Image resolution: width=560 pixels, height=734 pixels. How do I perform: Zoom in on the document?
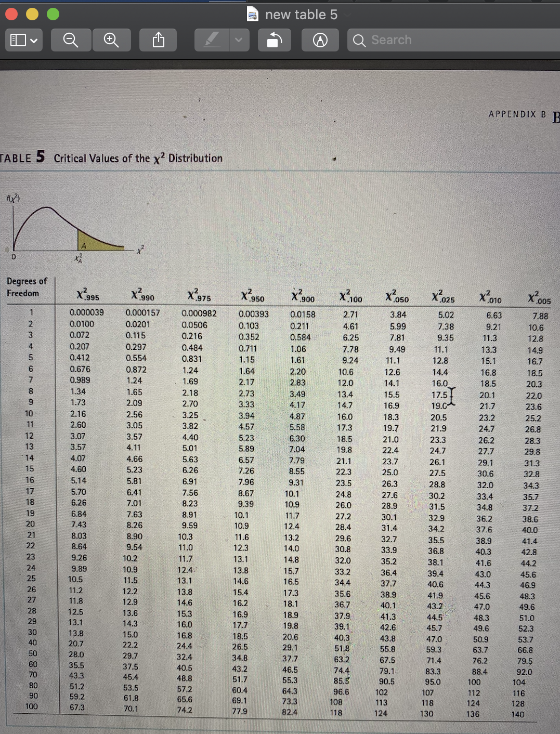pyautogui.click(x=112, y=40)
